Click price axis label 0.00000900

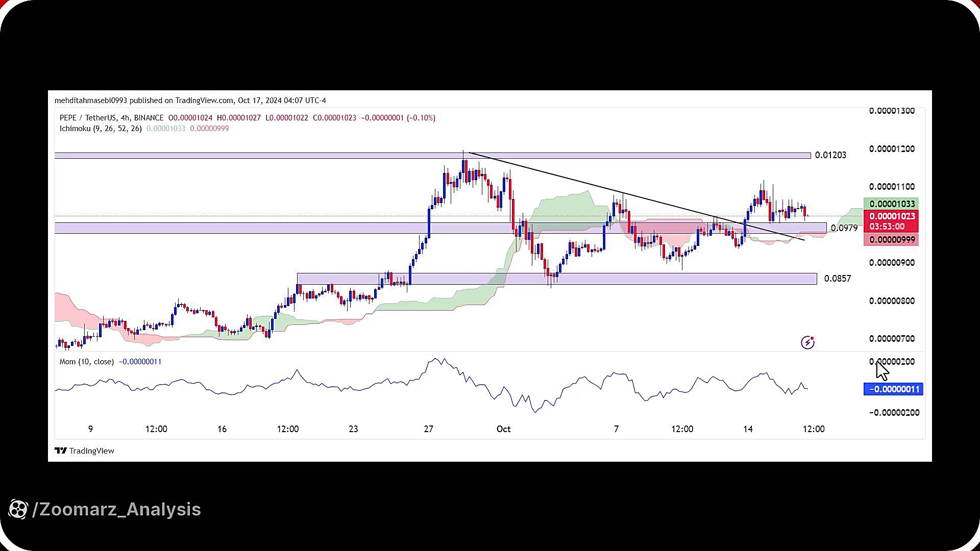coord(892,263)
